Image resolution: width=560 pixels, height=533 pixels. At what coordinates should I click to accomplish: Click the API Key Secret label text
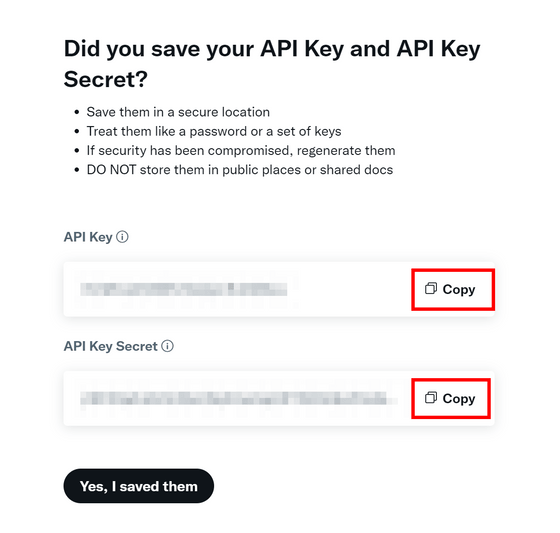(110, 346)
